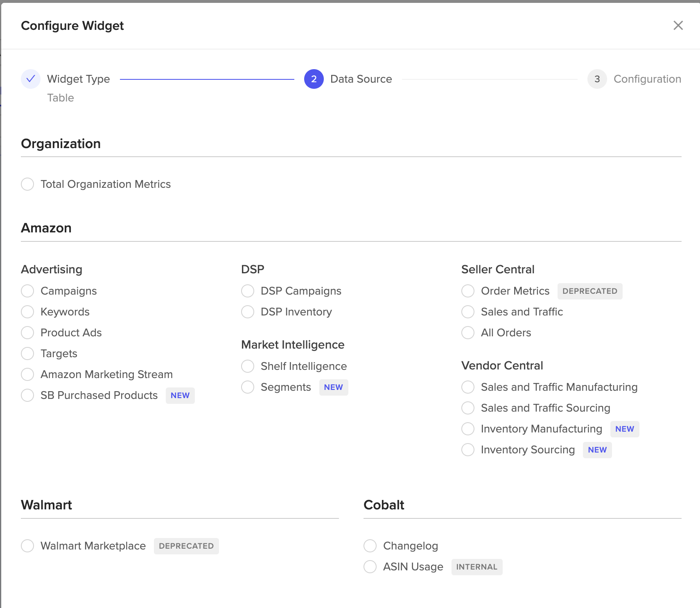Select Cobalt Changelog radio
This screenshot has width=700, height=608.
tap(370, 546)
